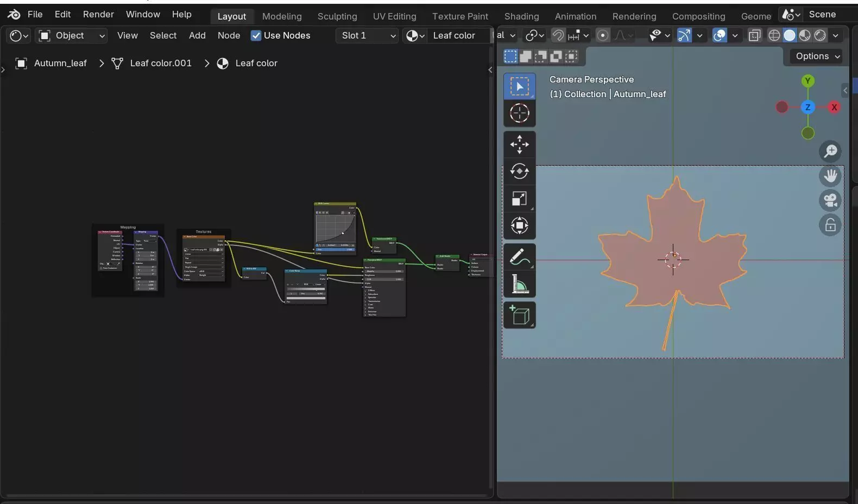Open the snapping options dropdown
Screen dimensions: 858x504
tap(578, 36)
